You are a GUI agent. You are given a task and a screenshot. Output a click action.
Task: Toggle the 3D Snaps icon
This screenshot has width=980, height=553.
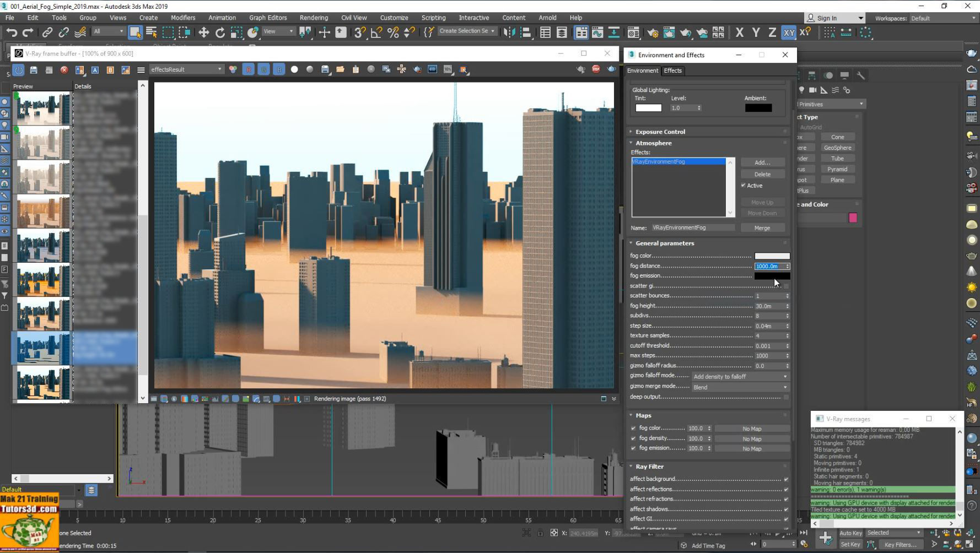coord(360,32)
